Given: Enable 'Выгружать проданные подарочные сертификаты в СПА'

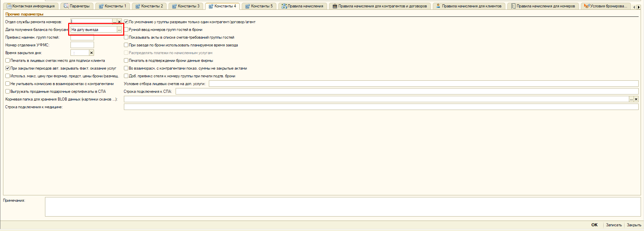Looking at the screenshot, I should (x=7, y=91).
